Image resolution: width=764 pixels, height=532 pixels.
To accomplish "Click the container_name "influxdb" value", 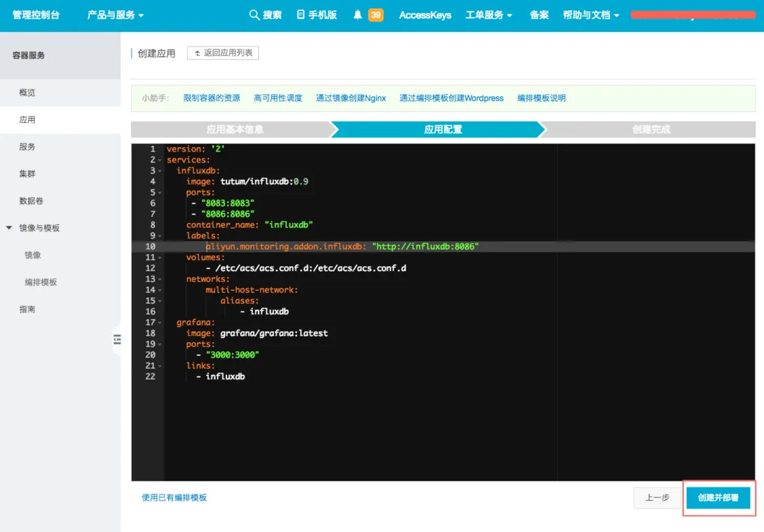I will tap(289, 224).
